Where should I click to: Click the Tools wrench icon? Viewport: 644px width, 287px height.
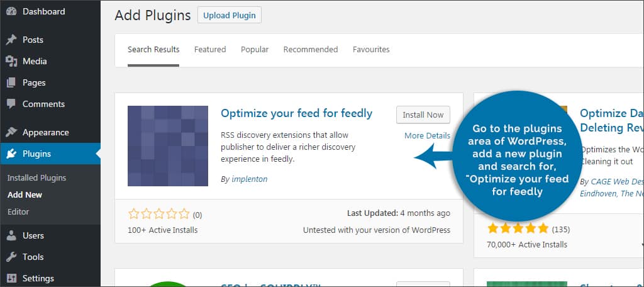(x=11, y=257)
